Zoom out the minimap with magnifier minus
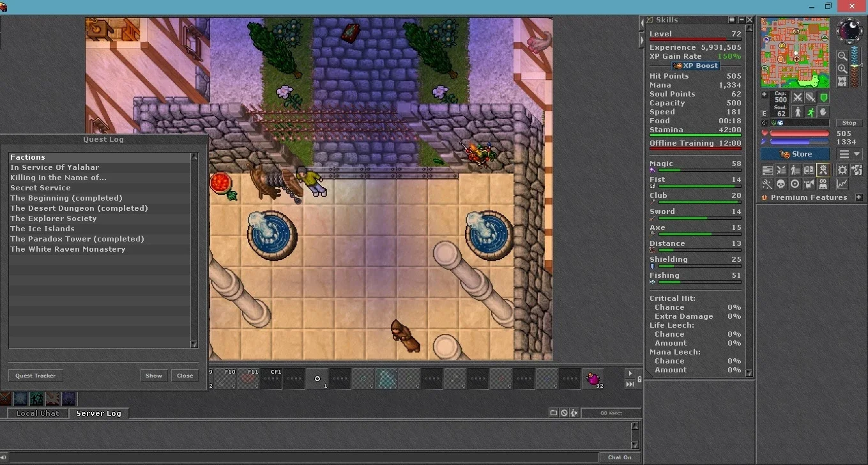This screenshot has width=868, height=465. (x=842, y=56)
